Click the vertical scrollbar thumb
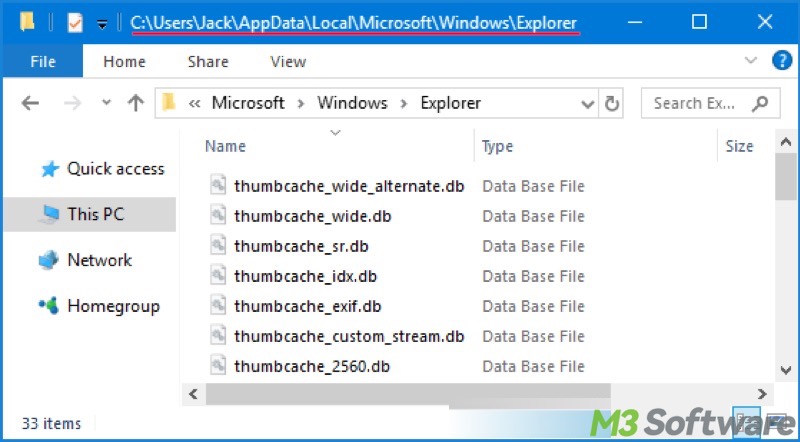800x442 pixels. [786, 177]
